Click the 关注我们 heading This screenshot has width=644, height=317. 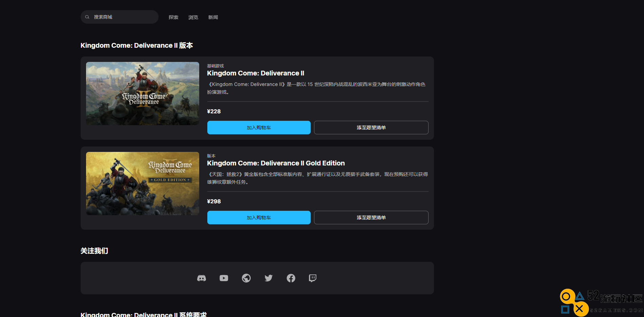click(x=95, y=251)
